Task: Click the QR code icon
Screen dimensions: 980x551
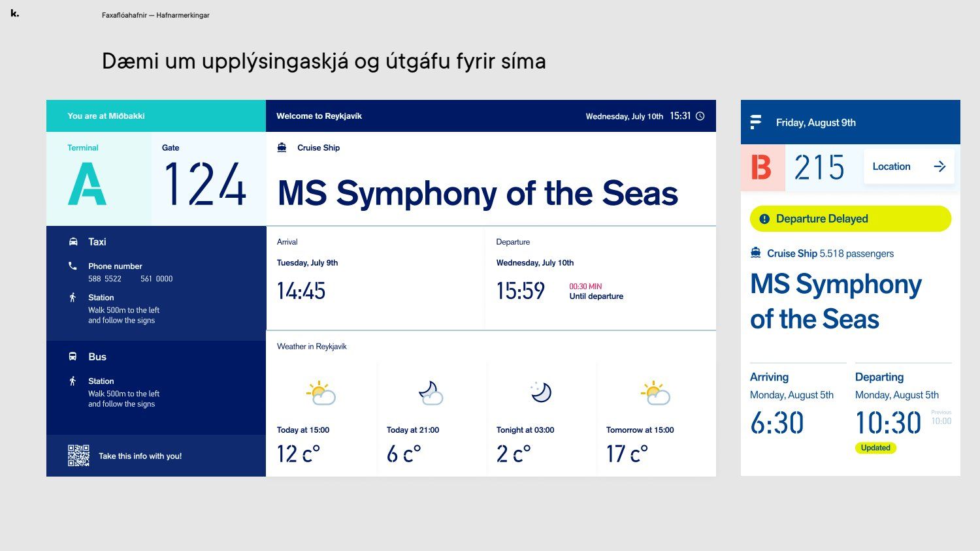Action: click(x=78, y=456)
